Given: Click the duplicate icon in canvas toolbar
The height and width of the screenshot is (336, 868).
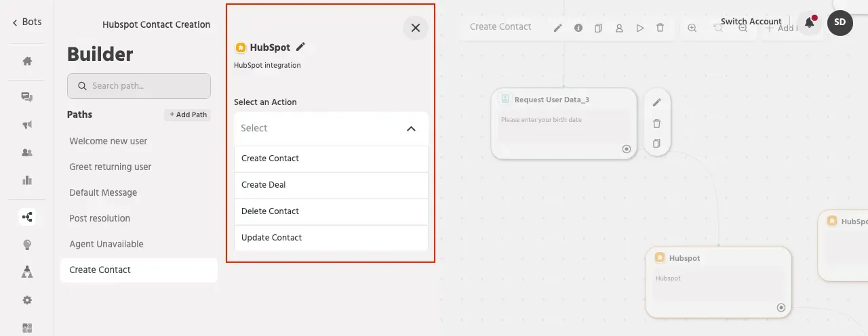Looking at the screenshot, I should [x=598, y=28].
